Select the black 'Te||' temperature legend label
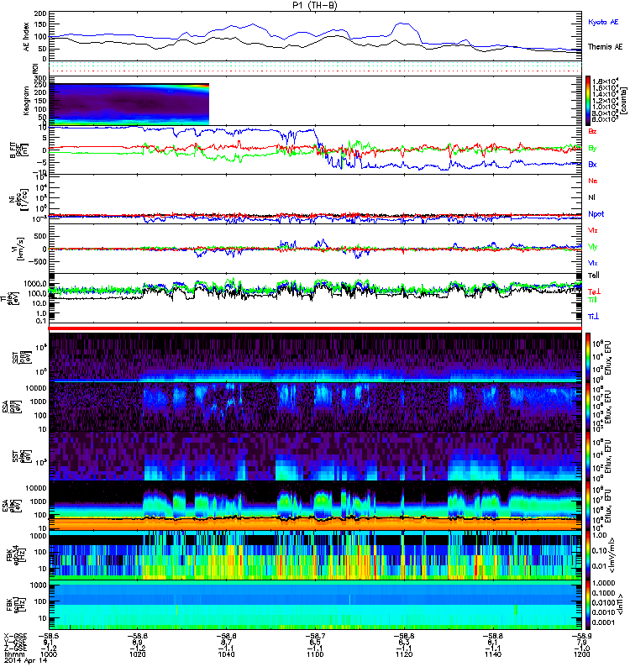 point(593,276)
